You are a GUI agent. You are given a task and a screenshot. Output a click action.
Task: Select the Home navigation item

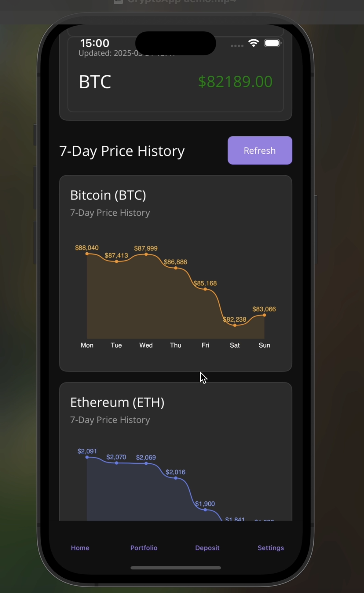tap(80, 548)
